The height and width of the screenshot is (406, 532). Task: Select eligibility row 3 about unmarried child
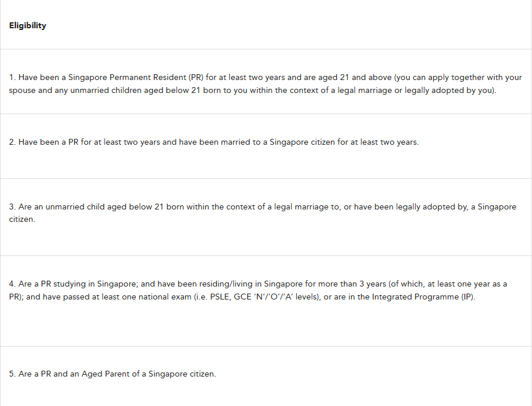point(266,217)
